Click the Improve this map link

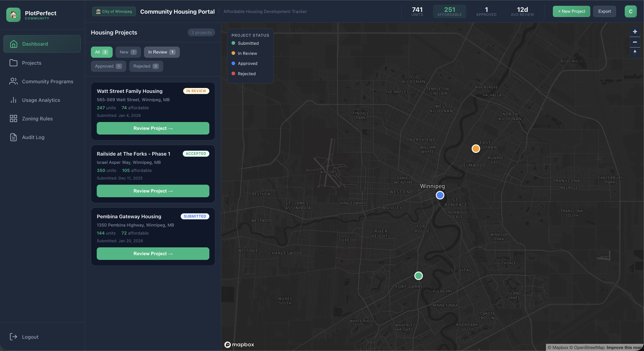(x=624, y=347)
